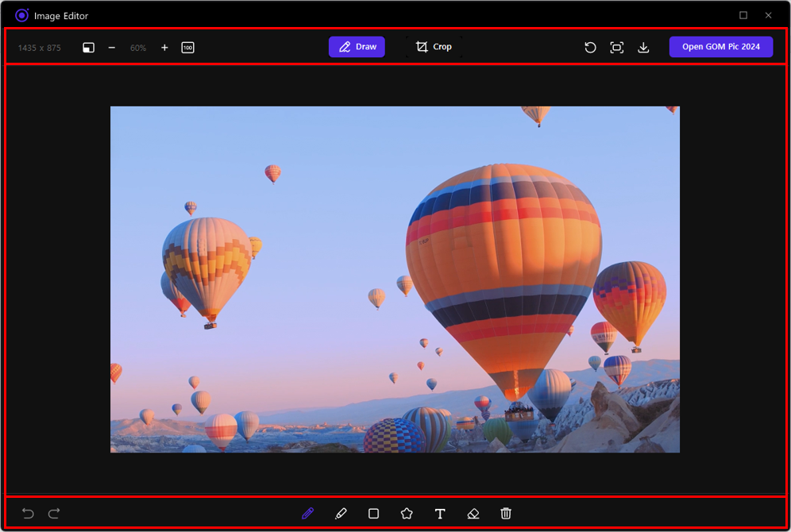Screen dimensions: 791x532
Task: Zoom in with the plus button
Action: click(x=164, y=48)
